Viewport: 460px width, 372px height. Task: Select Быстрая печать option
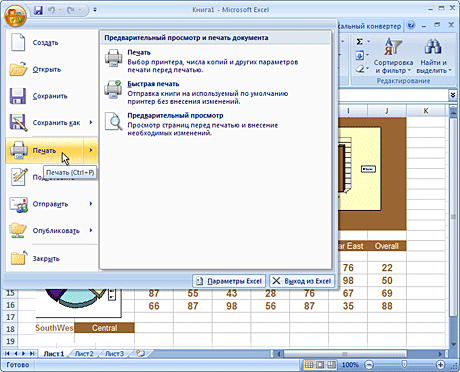(216, 93)
